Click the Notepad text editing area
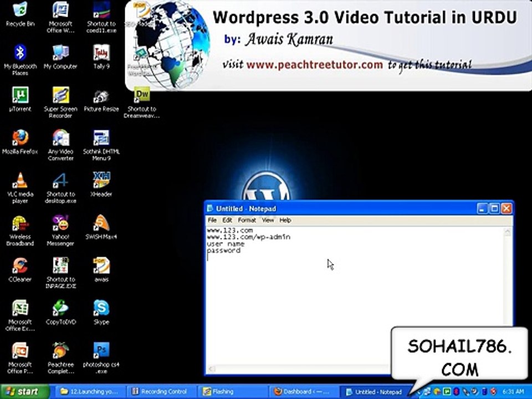532x399 pixels. (355, 296)
